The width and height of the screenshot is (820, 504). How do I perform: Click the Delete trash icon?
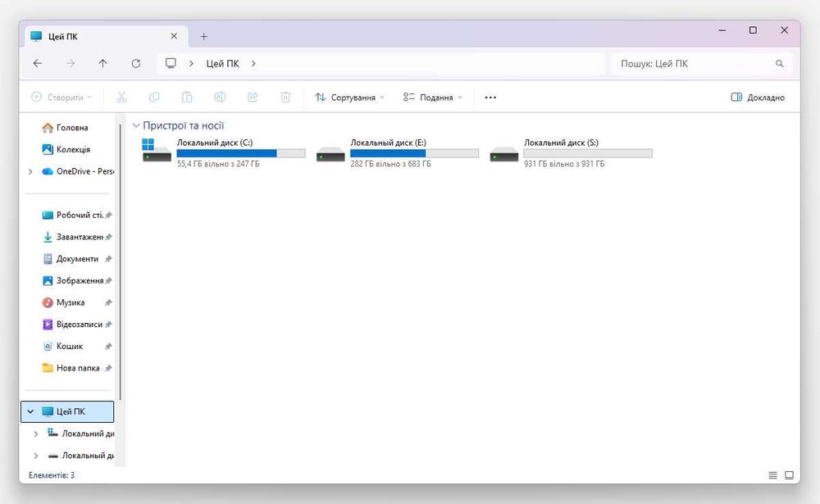(285, 98)
